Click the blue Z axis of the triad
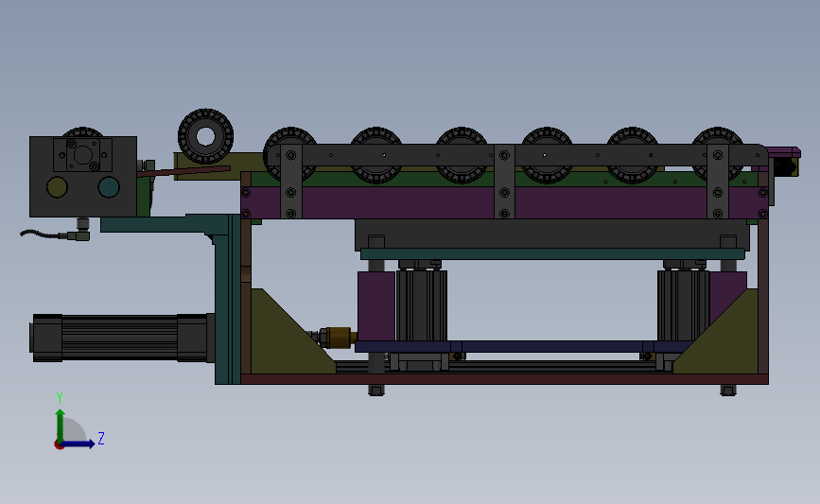 pyautogui.click(x=79, y=443)
